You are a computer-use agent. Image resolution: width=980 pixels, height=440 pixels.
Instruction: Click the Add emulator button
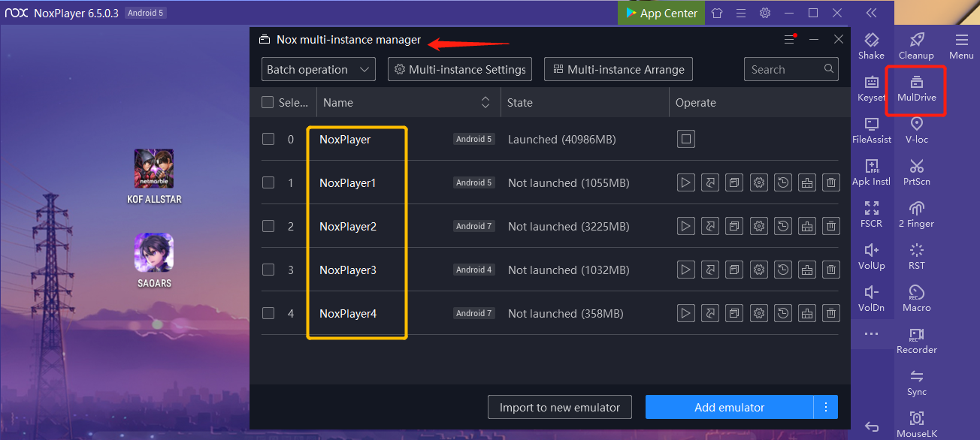coord(729,407)
